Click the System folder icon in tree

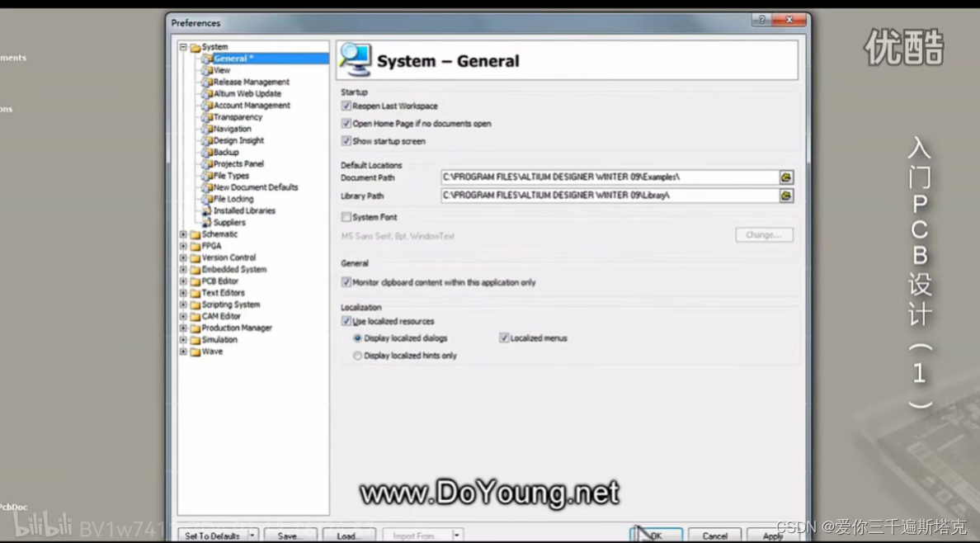coord(195,47)
